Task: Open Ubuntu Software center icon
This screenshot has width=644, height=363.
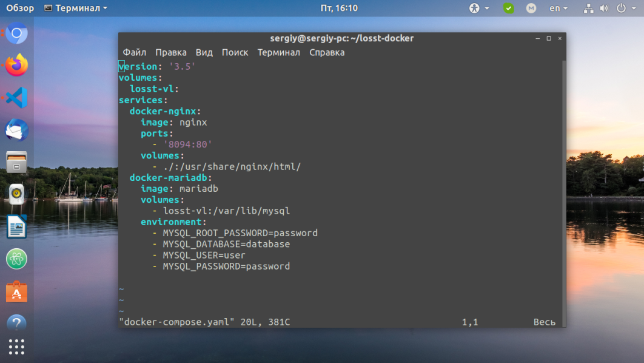Action: tap(17, 291)
